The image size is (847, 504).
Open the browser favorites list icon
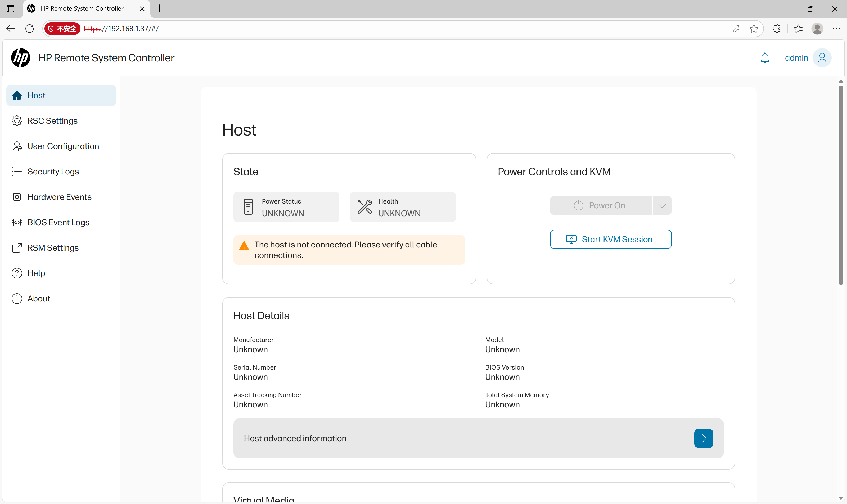click(x=798, y=29)
